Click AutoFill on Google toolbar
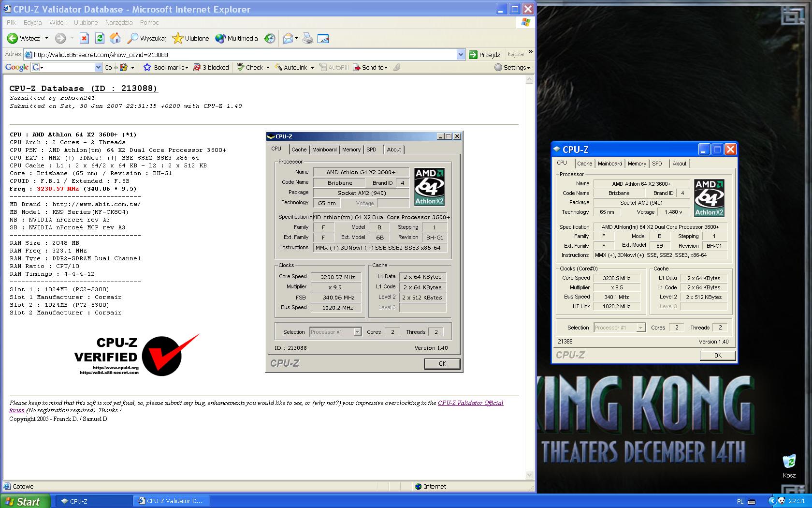Image resolution: width=812 pixels, height=508 pixels. coord(334,67)
